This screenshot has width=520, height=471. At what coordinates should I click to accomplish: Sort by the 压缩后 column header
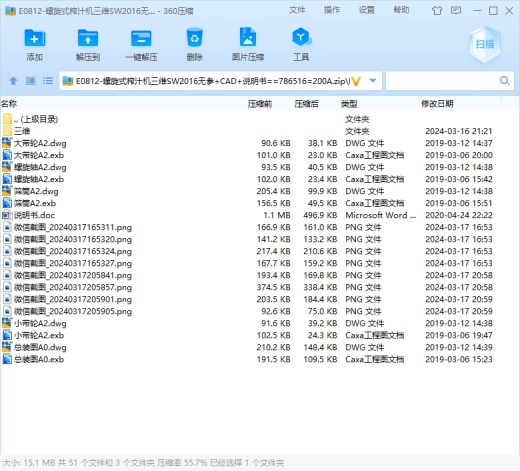point(306,104)
